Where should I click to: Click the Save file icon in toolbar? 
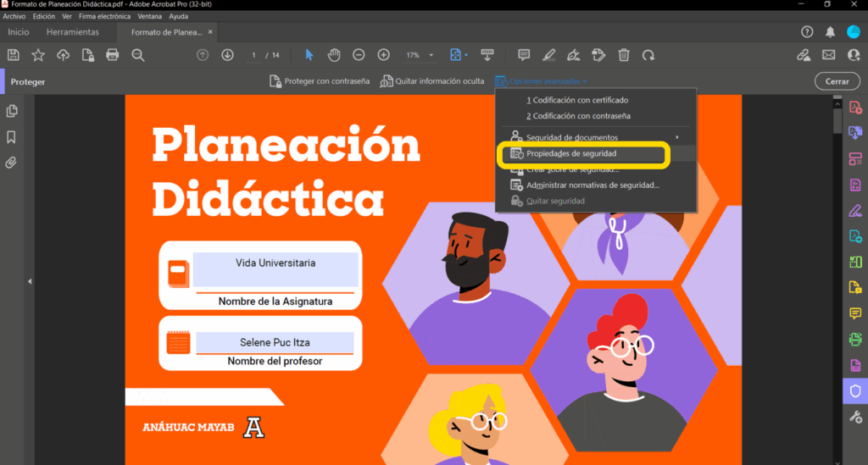(14, 55)
